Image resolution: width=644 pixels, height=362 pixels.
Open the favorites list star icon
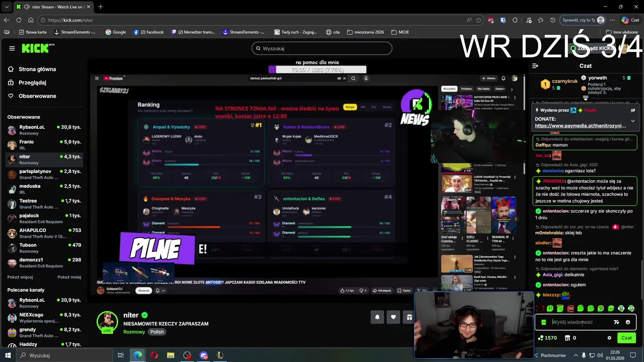click(x=540, y=20)
